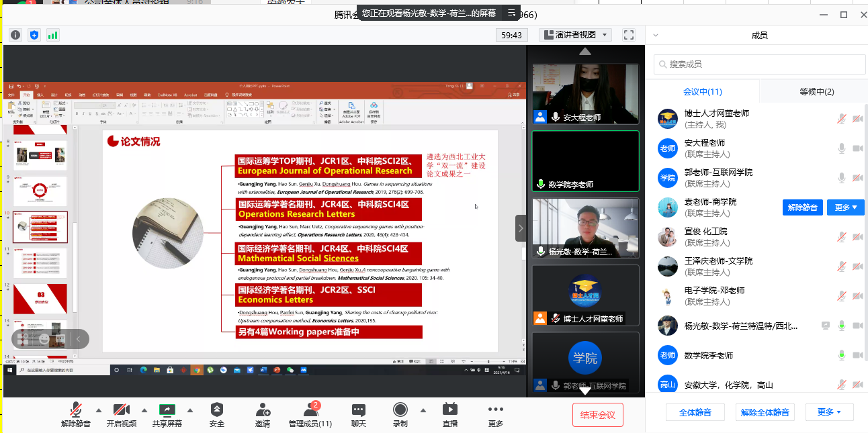This screenshot has height=433, width=868.
Task: Click the green network signal icon
Action: [52, 35]
